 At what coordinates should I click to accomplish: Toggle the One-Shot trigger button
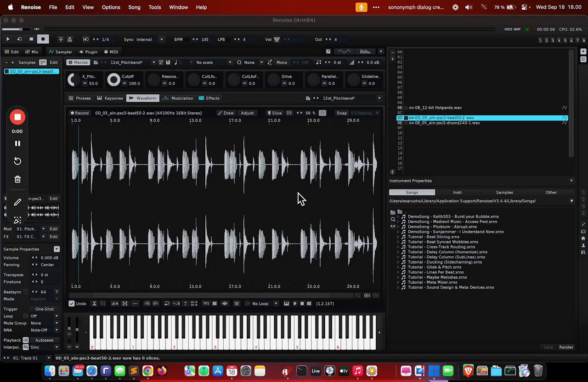coord(45,309)
